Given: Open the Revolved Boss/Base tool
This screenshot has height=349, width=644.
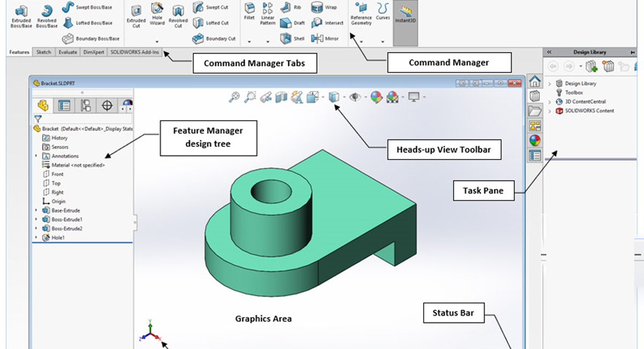Looking at the screenshot, I should [47, 15].
